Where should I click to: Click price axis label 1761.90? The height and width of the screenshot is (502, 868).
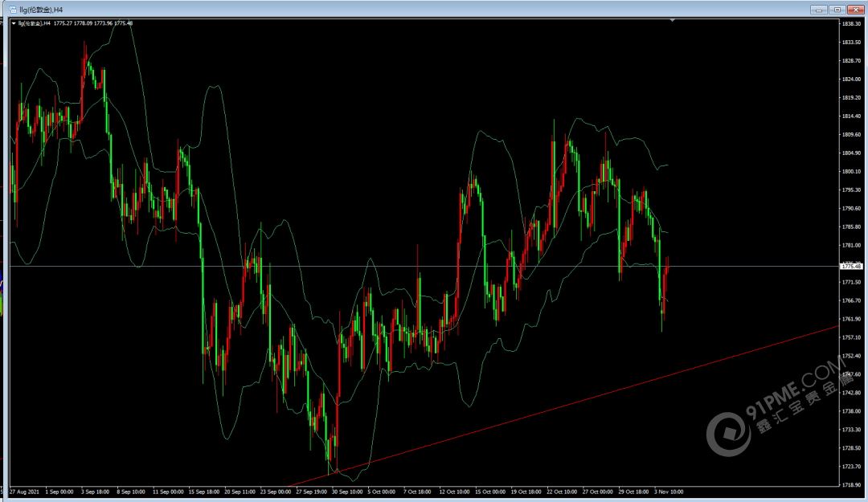tap(851, 319)
